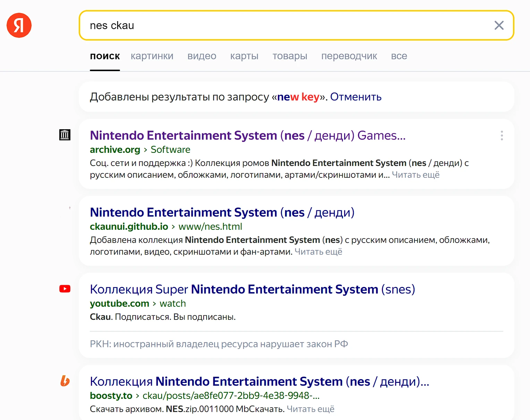Click the archive.org favicon
The height and width of the screenshot is (420, 530).
tap(65, 135)
